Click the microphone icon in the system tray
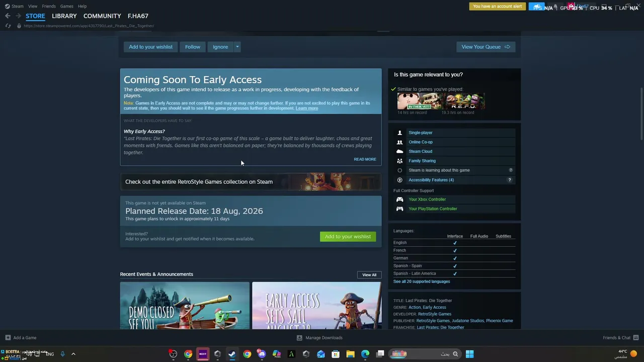 click(x=62, y=354)
